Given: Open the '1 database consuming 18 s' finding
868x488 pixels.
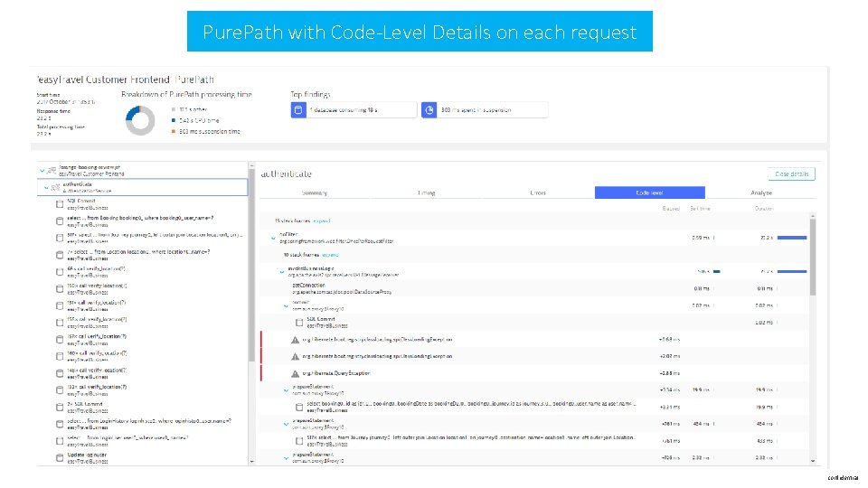Looking at the screenshot, I should coord(354,110).
